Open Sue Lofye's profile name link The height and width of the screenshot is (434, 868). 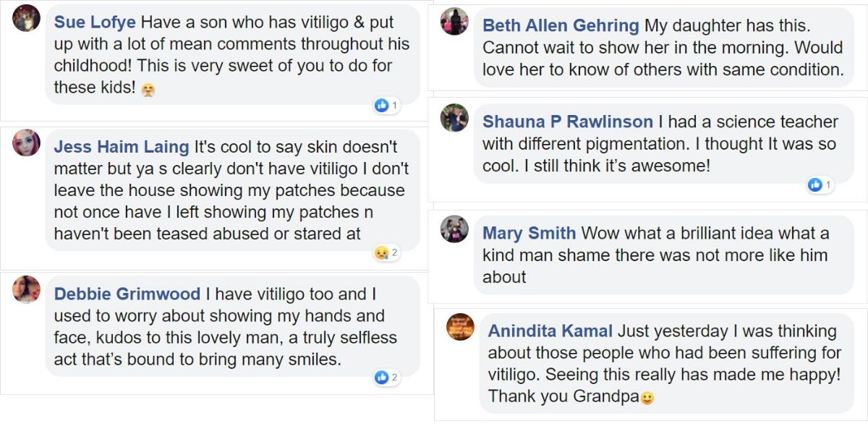click(95, 22)
